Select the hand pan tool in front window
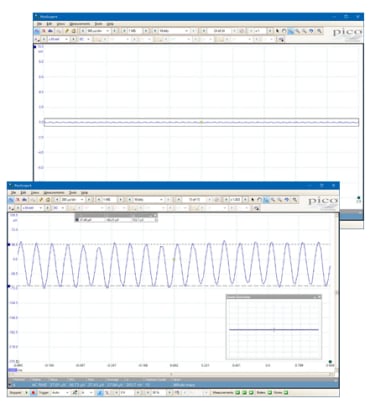370x409 pixels. pos(259,200)
